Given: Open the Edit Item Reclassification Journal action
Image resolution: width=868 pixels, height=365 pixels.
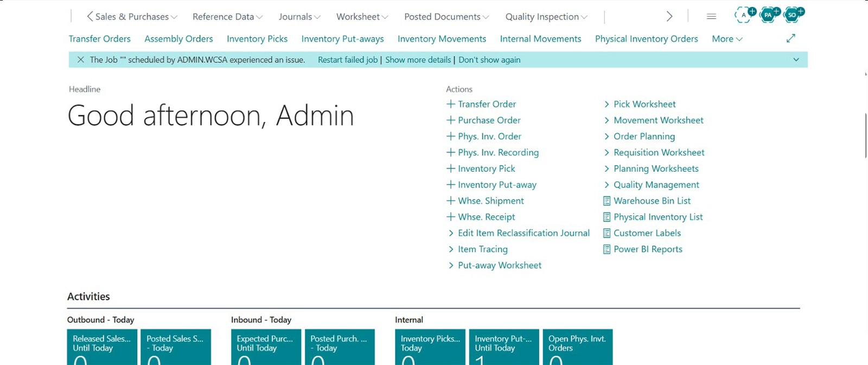Looking at the screenshot, I should pos(524,233).
